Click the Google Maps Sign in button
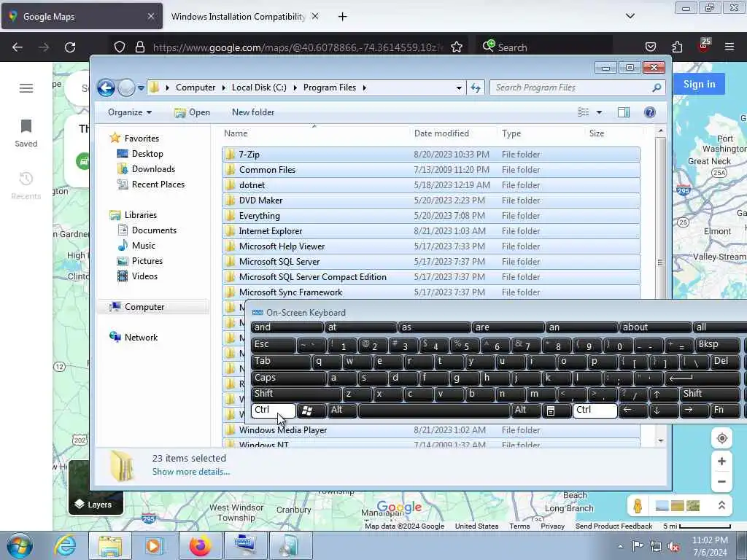This screenshot has width=747, height=560. 700,85
